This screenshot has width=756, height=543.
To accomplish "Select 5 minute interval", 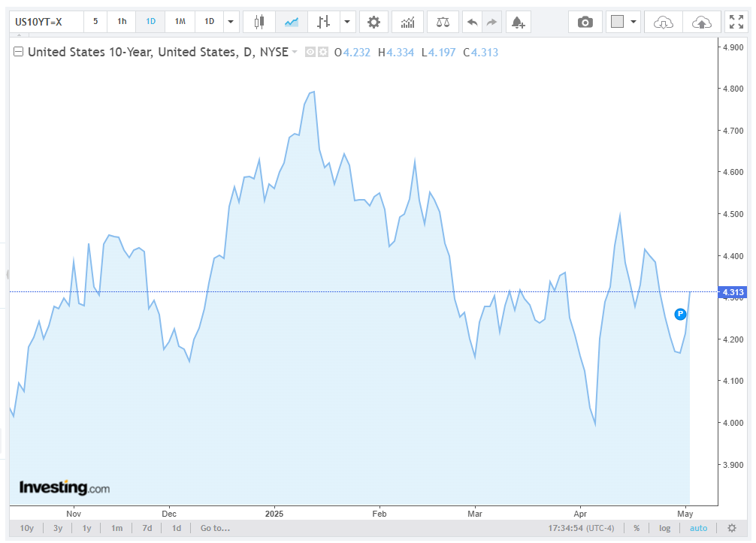I will 95,22.
